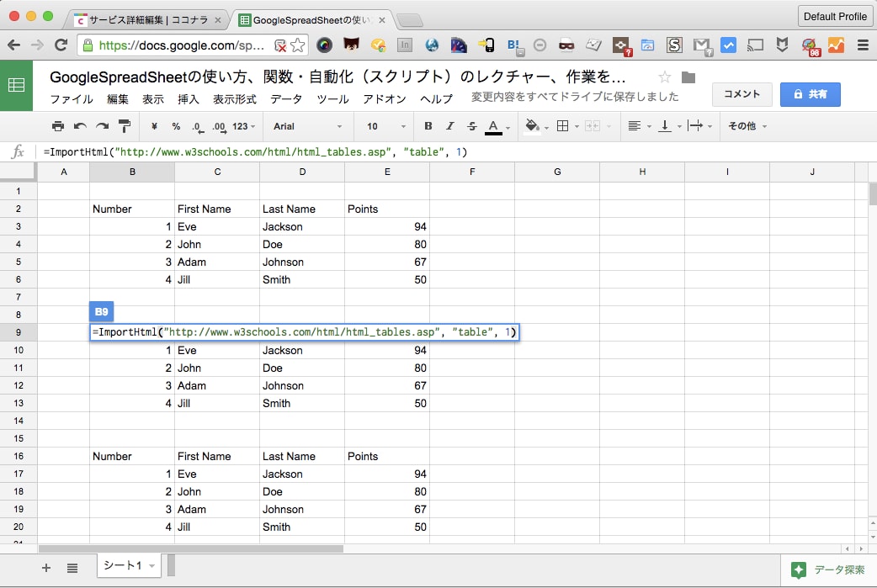Format as percent
The height and width of the screenshot is (588, 877).
point(176,126)
